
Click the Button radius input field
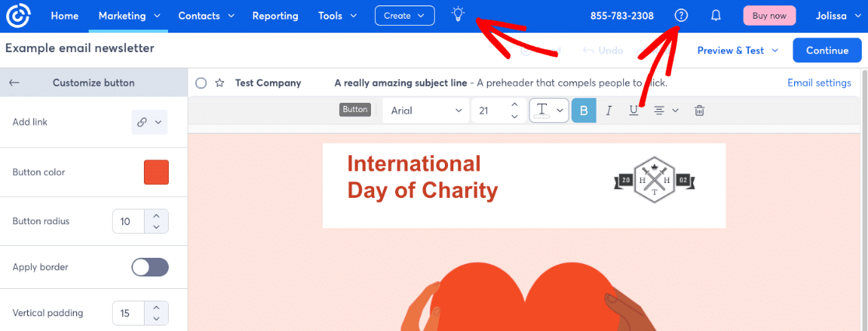(128, 221)
